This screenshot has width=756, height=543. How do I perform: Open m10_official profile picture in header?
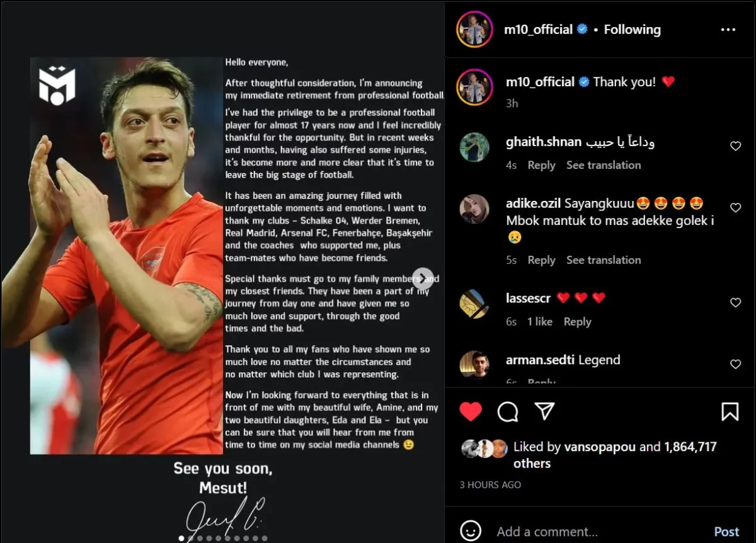click(474, 30)
